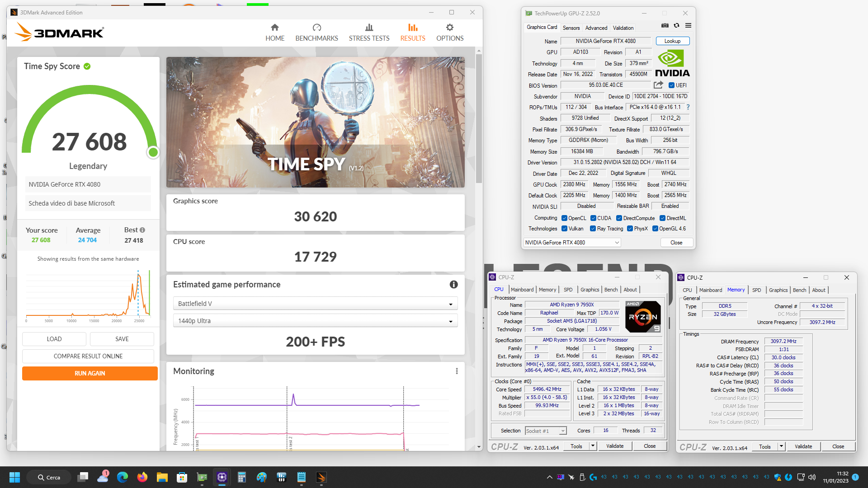Toggle DirectCompute checkbox in GPU-Z
This screenshot has height=488, width=868.
619,218
